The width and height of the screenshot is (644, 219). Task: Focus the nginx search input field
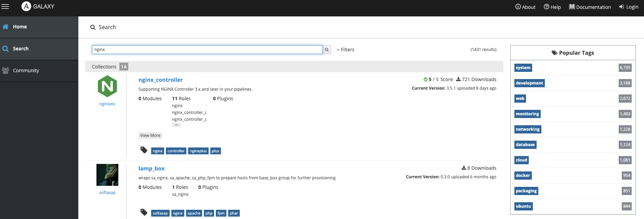point(207,50)
